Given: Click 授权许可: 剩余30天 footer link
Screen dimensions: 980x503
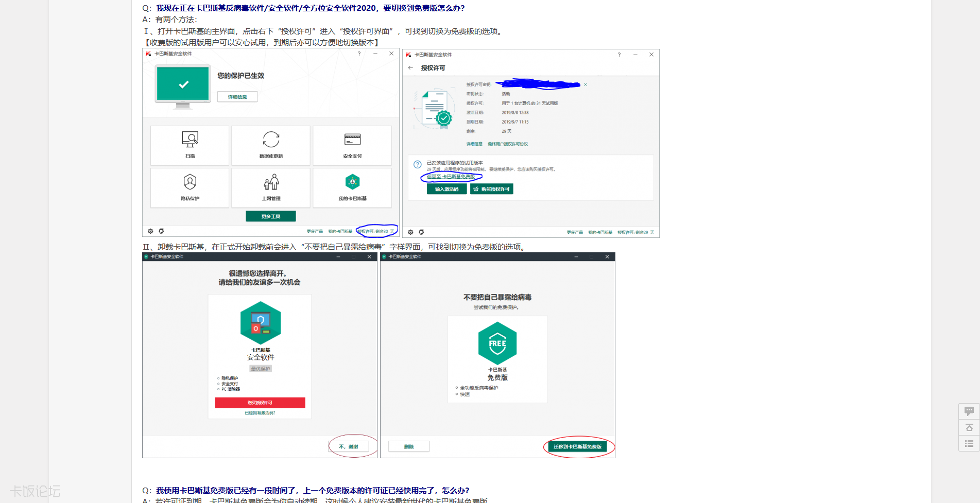Looking at the screenshot, I should point(376,232).
